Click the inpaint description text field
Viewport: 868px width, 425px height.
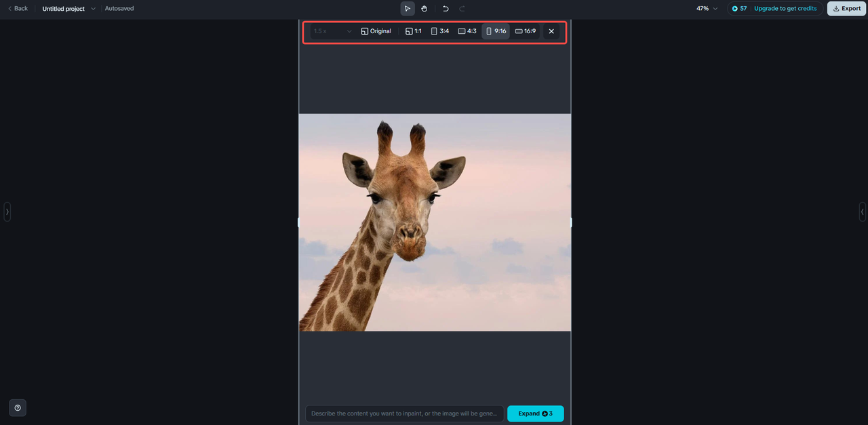[x=405, y=413]
